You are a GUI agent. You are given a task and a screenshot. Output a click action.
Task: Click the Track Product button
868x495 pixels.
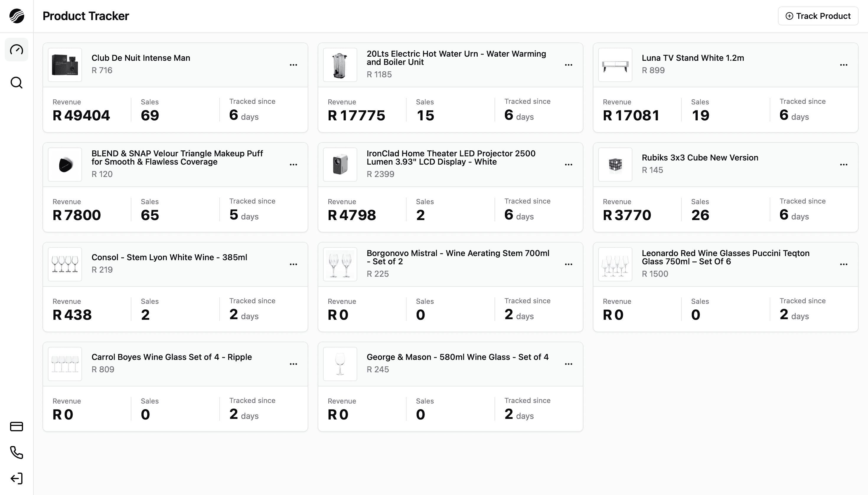click(x=818, y=16)
